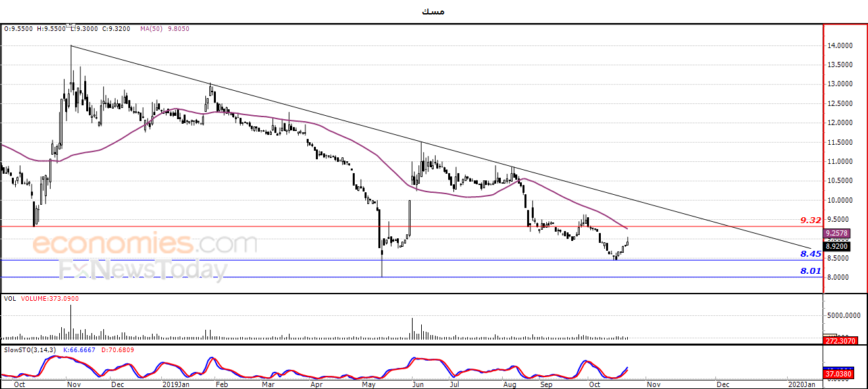Click the 11.5000 price axis label
This screenshot has height=389, width=868.
841,142
